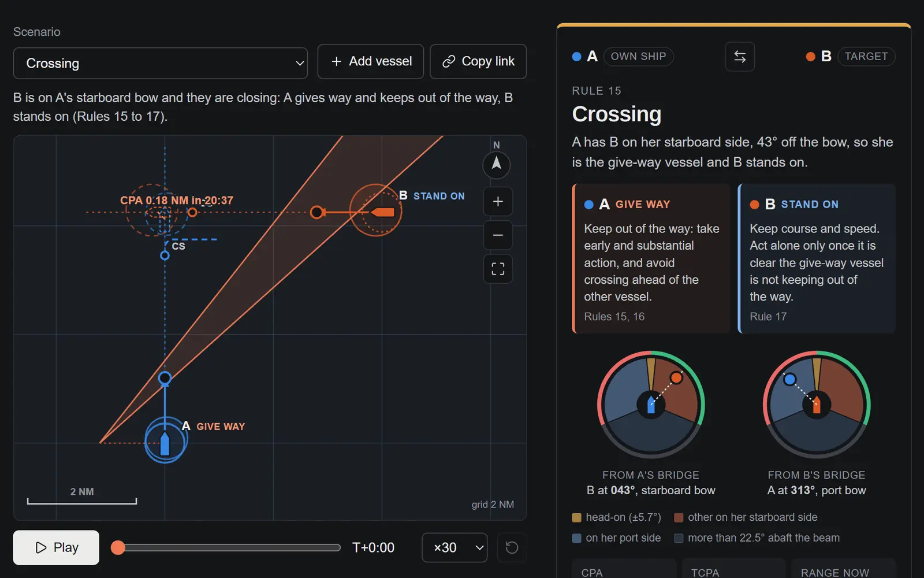This screenshot has height=578, width=924.
Task: Click the A GIVE WAY card
Action: (x=651, y=258)
